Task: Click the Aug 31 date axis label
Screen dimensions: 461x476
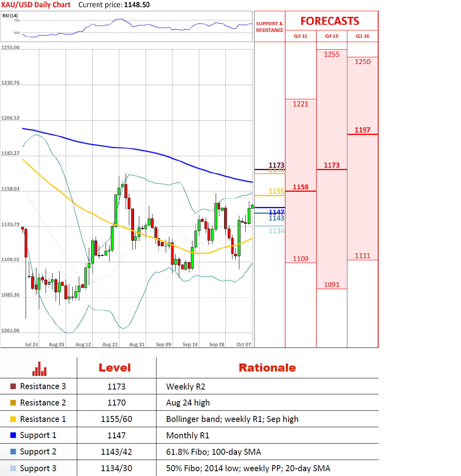Action: pos(137,345)
